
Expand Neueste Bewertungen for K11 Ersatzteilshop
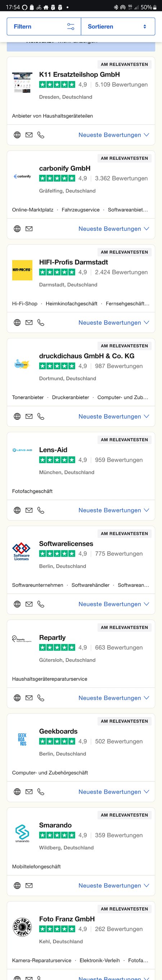tap(114, 135)
